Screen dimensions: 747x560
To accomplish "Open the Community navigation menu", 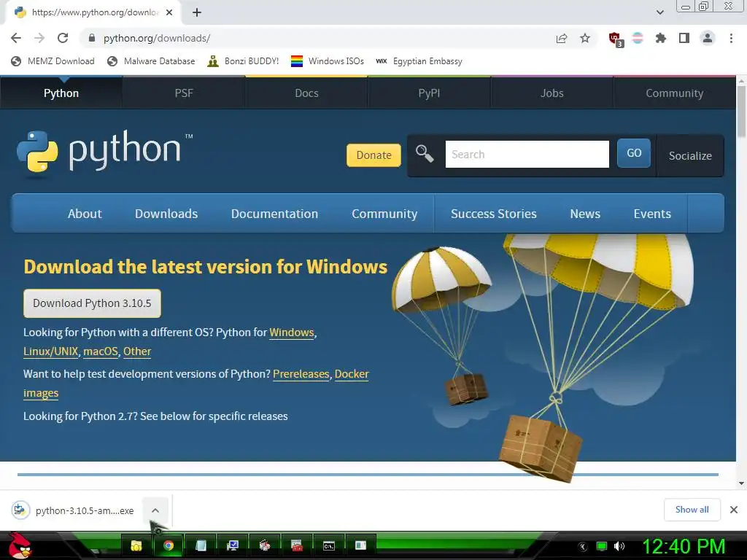I will tap(384, 214).
